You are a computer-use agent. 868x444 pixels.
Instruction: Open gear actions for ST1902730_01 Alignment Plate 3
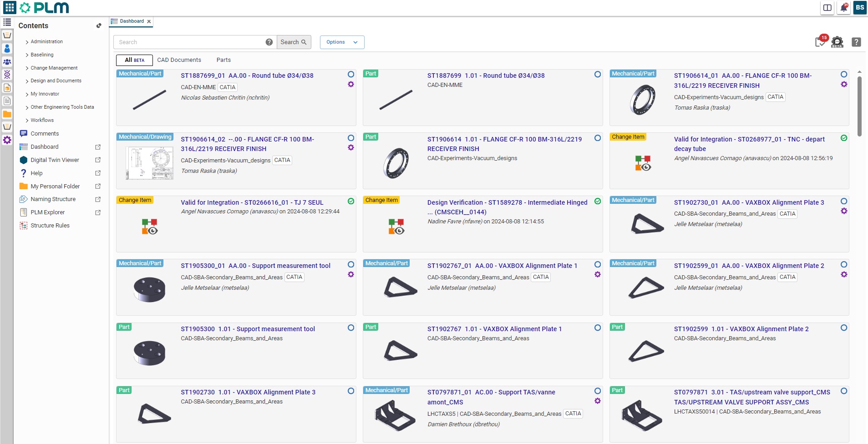(844, 211)
